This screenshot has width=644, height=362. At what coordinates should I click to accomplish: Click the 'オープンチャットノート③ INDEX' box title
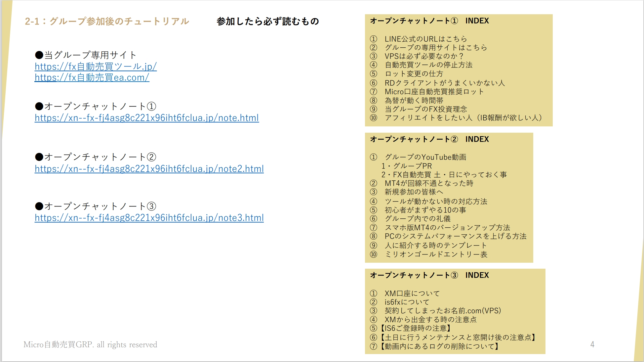(x=429, y=275)
